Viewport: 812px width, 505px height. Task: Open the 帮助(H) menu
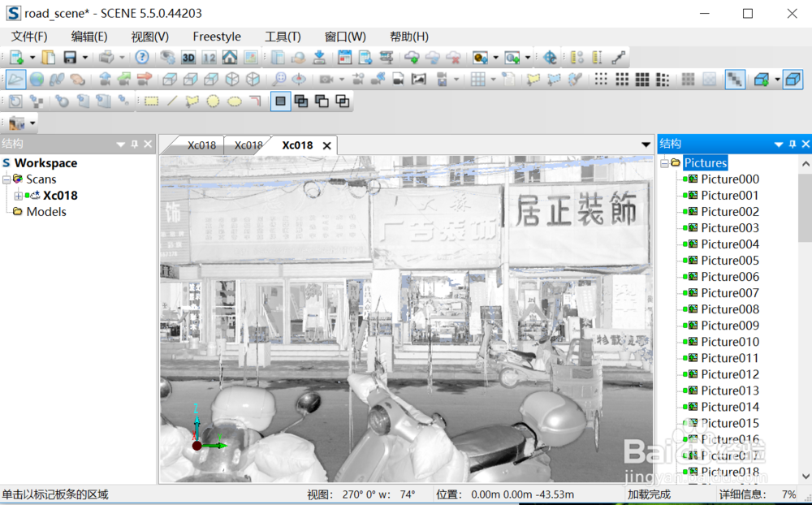pos(409,37)
